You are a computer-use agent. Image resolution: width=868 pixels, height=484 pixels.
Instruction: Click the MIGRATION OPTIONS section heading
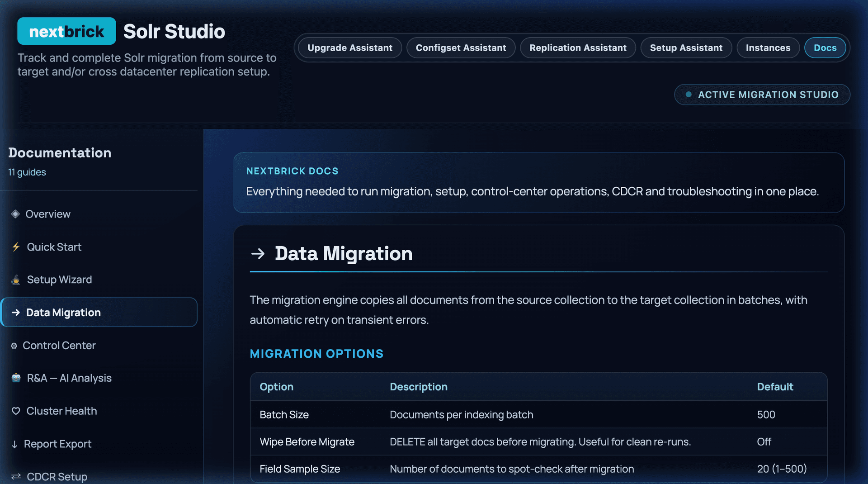click(317, 354)
